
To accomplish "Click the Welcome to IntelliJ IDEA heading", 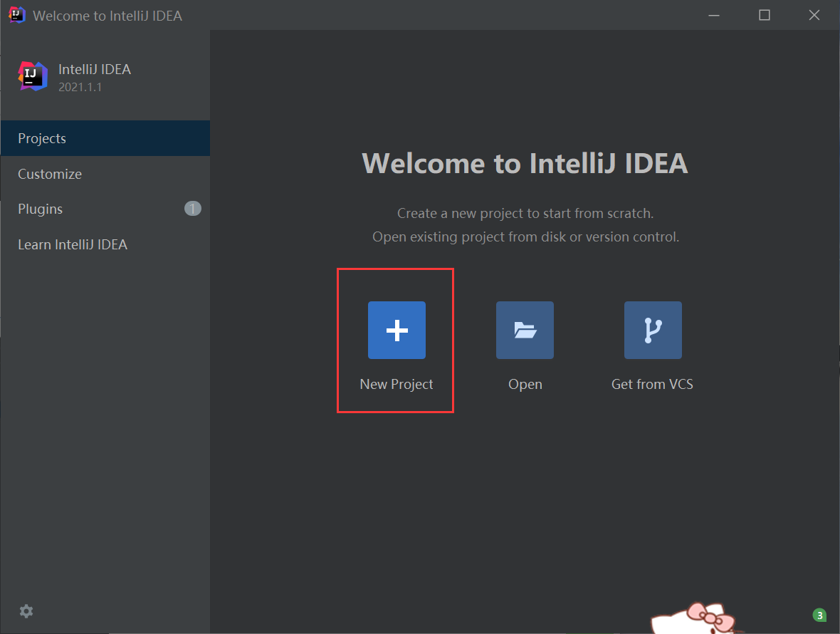I will [x=525, y=163].
